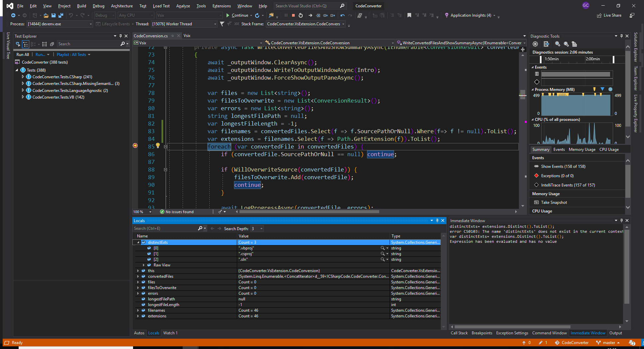The height and width of the screenshot is (349, 644).
Task: Click the Step Into debug icon
Action: coord(318,15)
